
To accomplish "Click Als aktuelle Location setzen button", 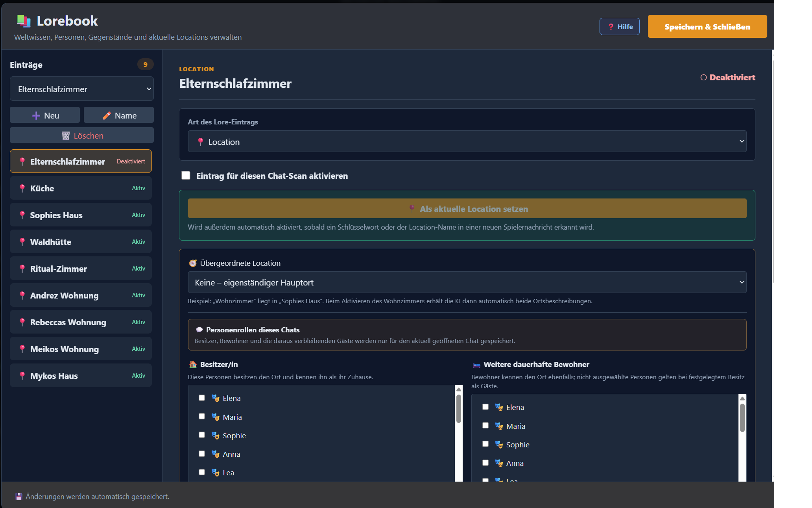I will 467,208.
